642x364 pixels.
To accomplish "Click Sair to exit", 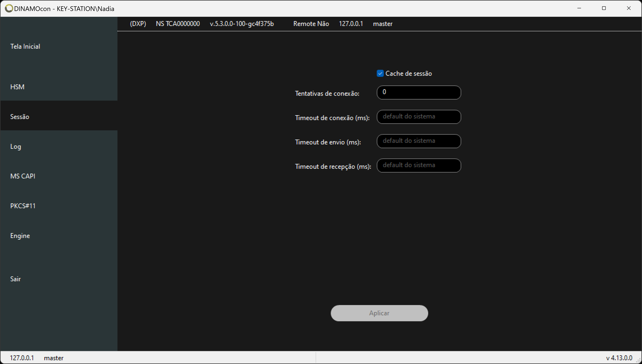I will pos(59,279).
